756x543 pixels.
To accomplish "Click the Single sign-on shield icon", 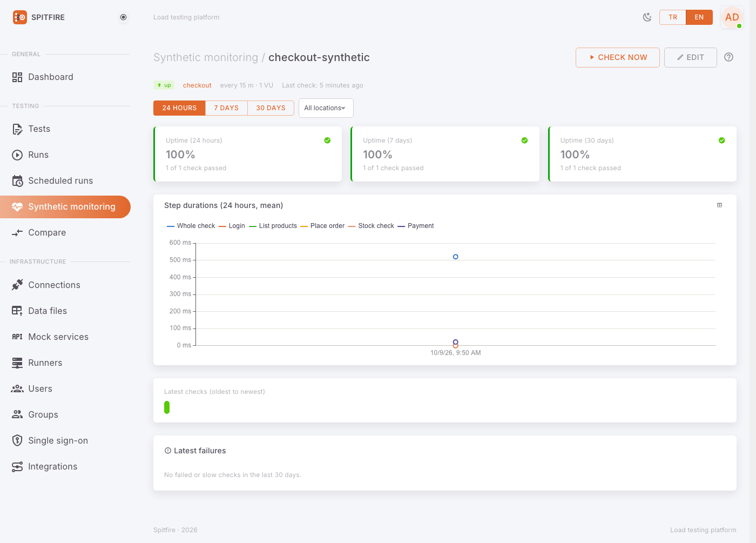I will click(x=17, y=440).
